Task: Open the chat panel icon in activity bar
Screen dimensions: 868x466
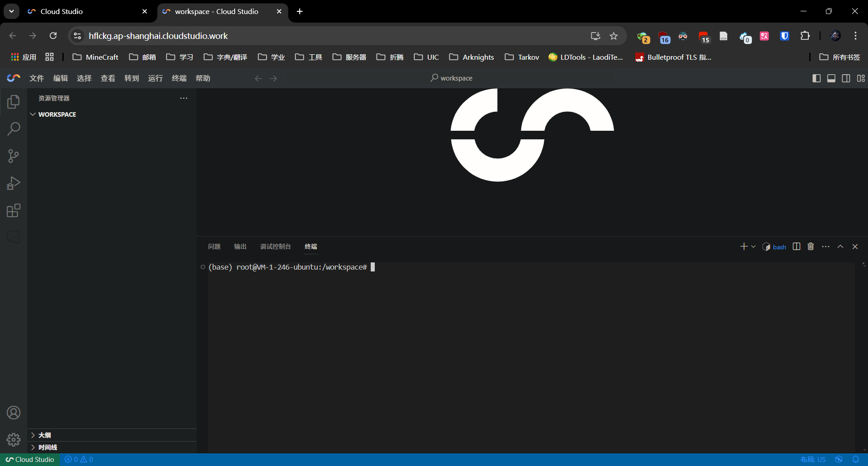Action: coord(14,237)
